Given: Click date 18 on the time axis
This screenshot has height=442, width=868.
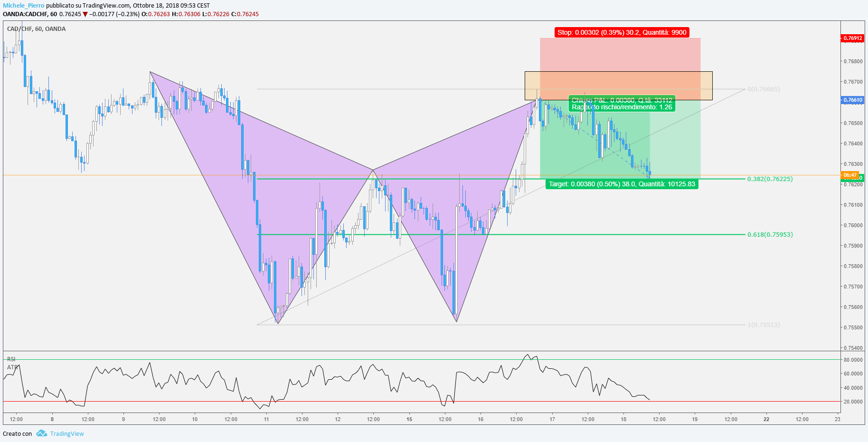Looking at the screenshot, I should click(623, 419).
